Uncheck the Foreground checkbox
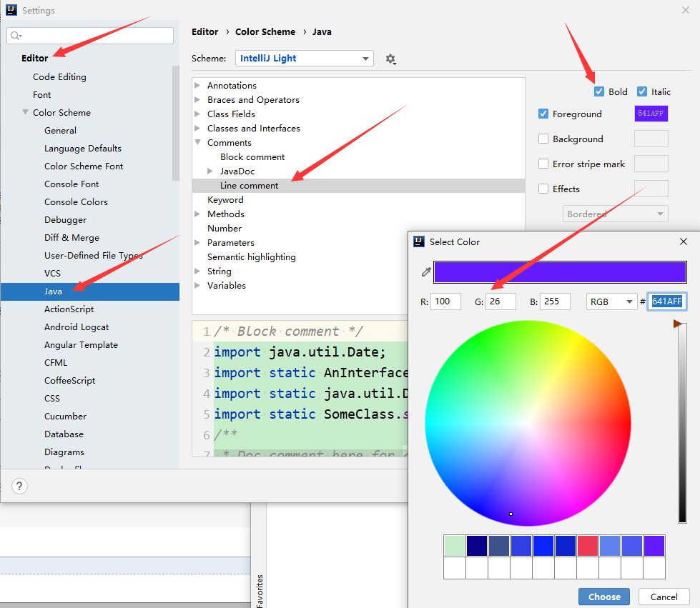This screenshot has height=608, width=700. pyautogui.click(x=543, y=114)
